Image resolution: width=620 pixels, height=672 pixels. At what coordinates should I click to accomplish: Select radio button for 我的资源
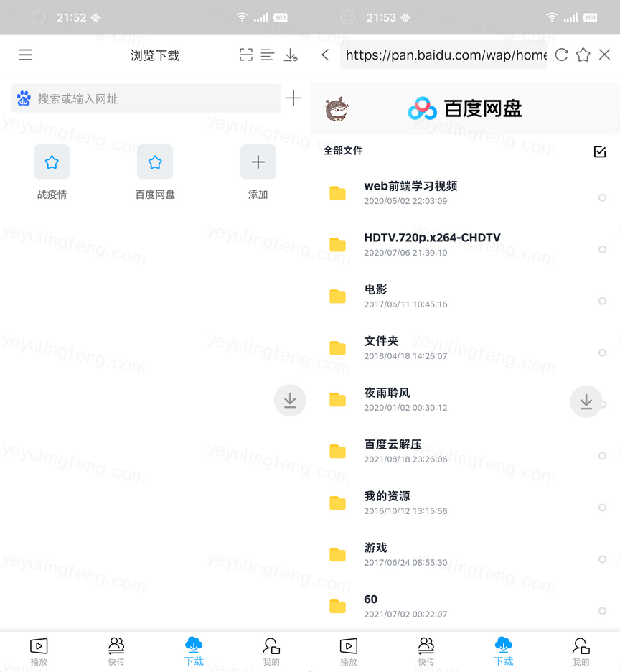(x=603, y=508)
